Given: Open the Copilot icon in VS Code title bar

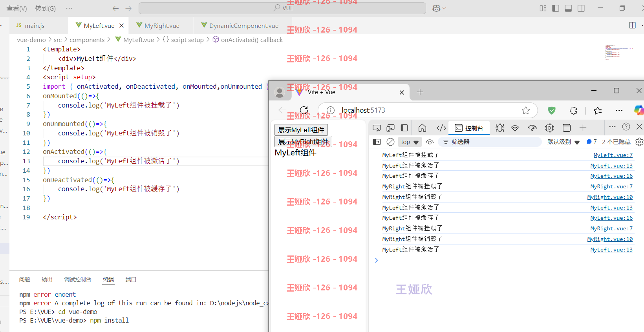Looking at the screenshot, I should 436,8.
